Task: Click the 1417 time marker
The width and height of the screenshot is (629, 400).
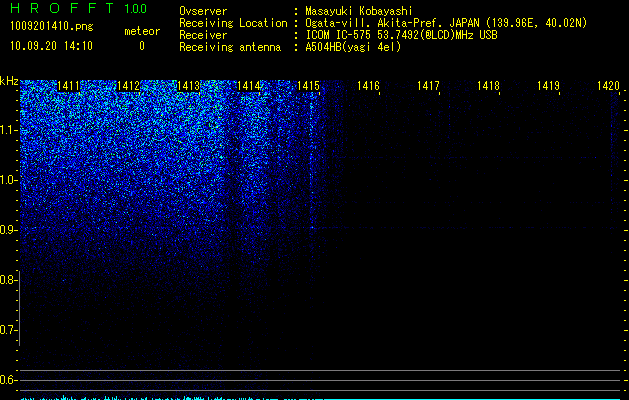Action: click(428, 86)
